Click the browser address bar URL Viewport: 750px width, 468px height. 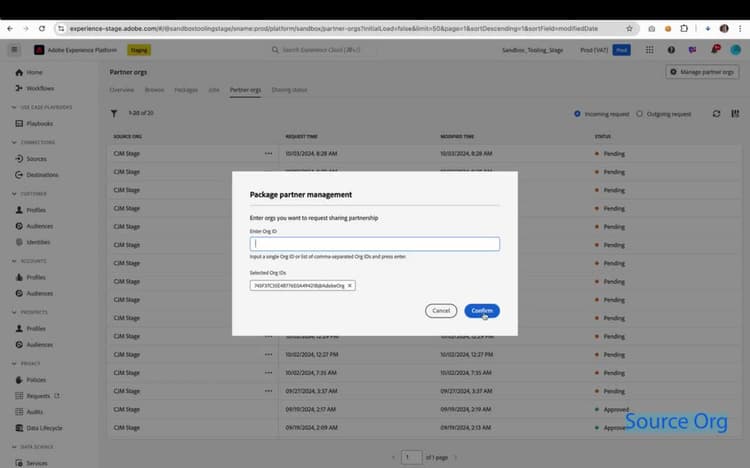(333, 29)
